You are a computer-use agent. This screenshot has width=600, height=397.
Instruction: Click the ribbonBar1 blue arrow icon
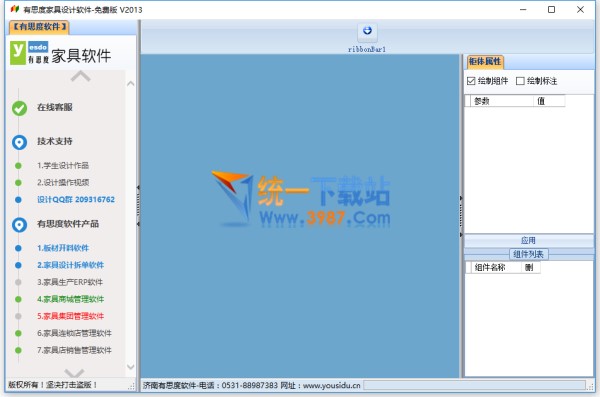(x=367, y=32)
